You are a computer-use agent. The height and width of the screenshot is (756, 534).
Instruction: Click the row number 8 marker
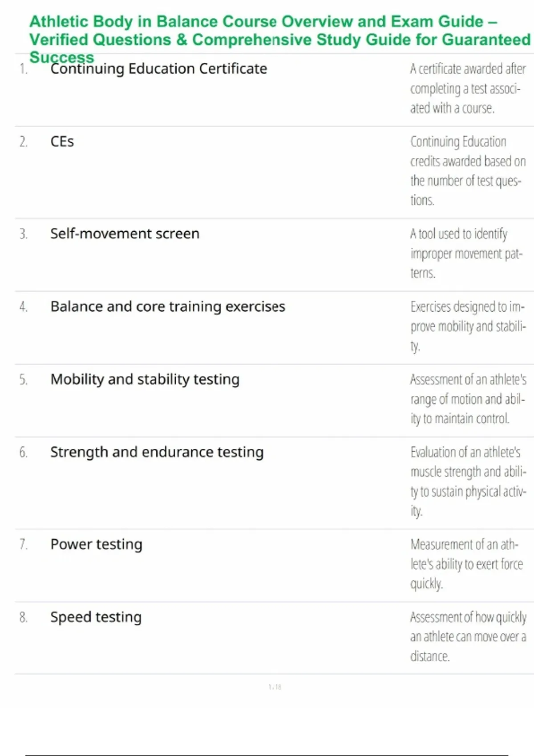23,617
